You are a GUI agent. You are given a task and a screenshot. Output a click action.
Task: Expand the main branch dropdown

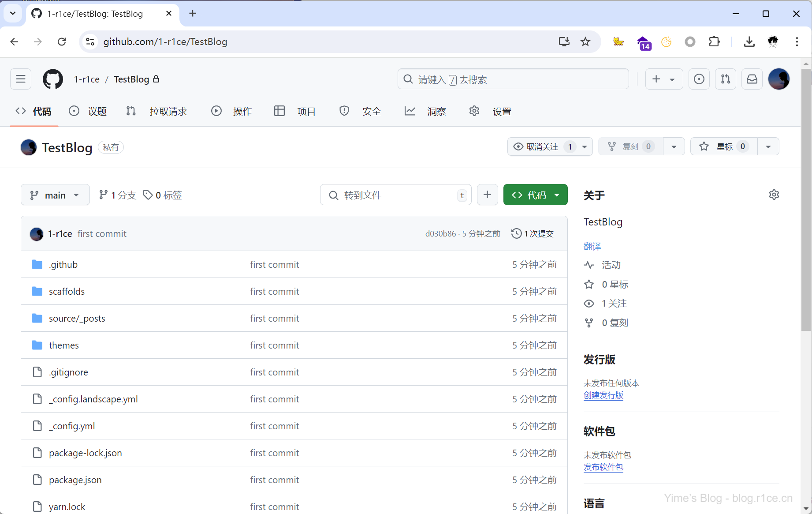[55, 195]
